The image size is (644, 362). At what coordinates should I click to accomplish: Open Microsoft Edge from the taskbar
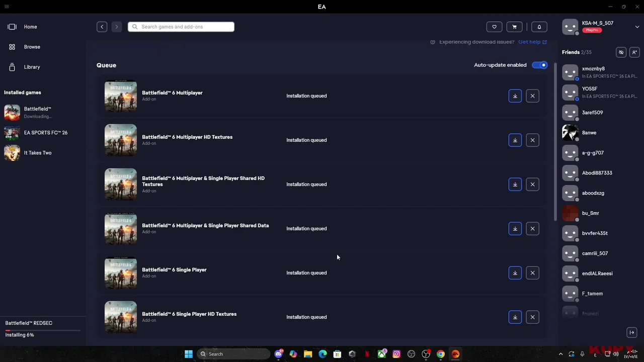(323, 354)
